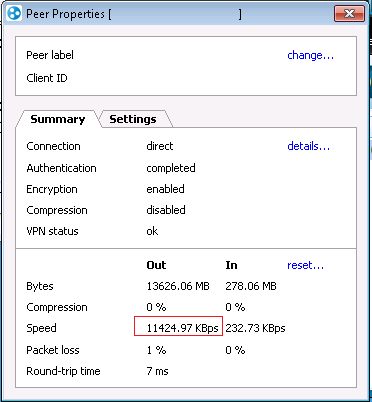This screenshot has width=372, height=402.
Task: Close the Peer Properties window
Action: (x=349, y=14)
